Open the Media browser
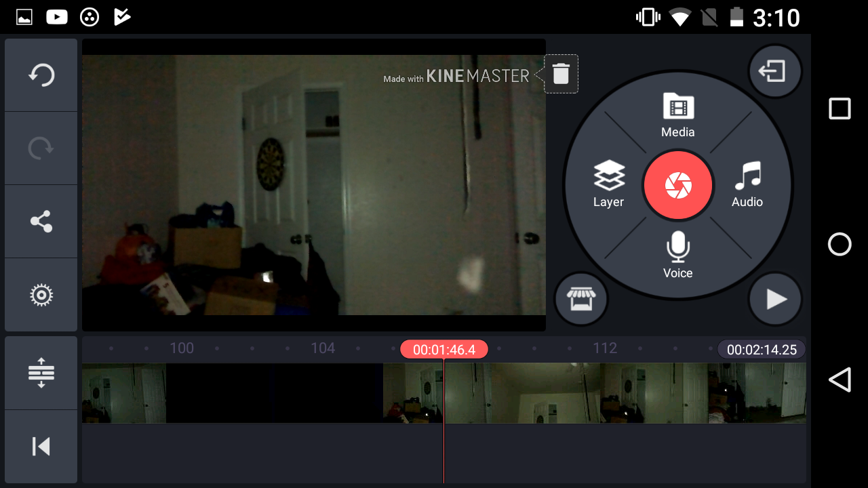 (x=678, y=115)
